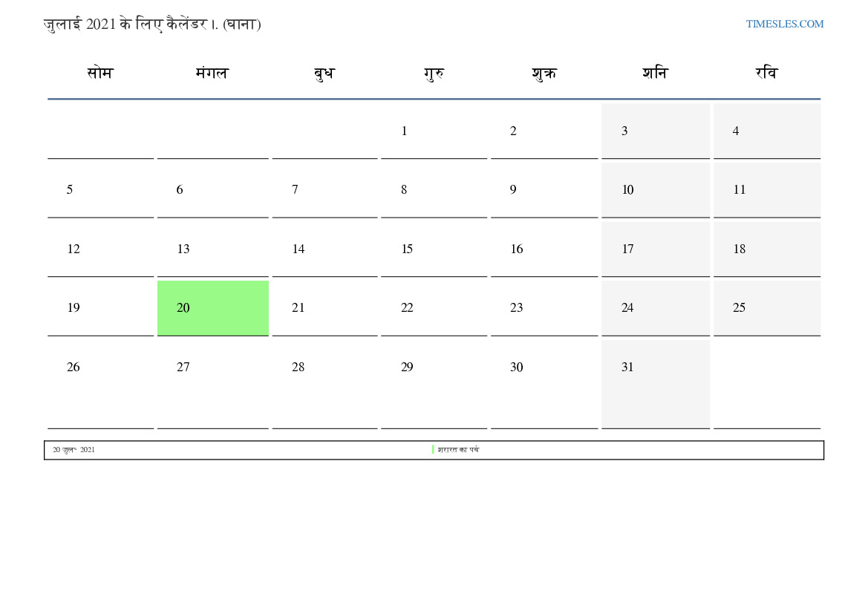Click the जुलाई 2021 calendar title
This screenshot has width=868, height=614.
click(152, 25)
